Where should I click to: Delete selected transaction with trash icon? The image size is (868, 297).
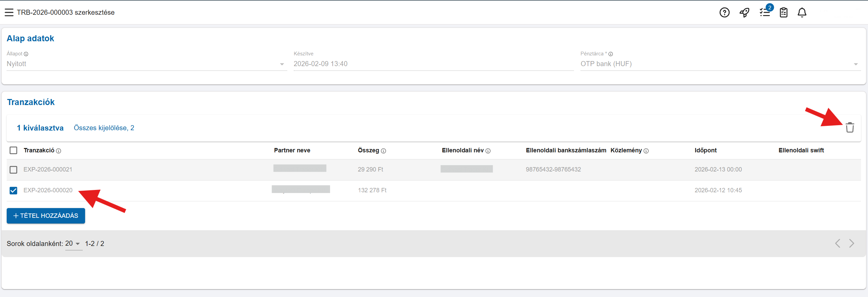coord(850,128)
